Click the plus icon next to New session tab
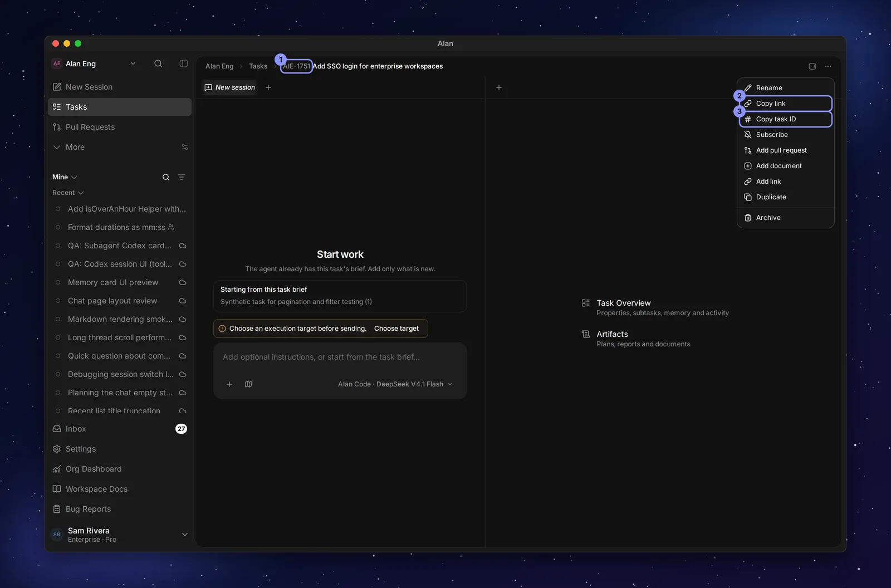The image size is (891, 588). pyautogui.click(x=268, y=87)
